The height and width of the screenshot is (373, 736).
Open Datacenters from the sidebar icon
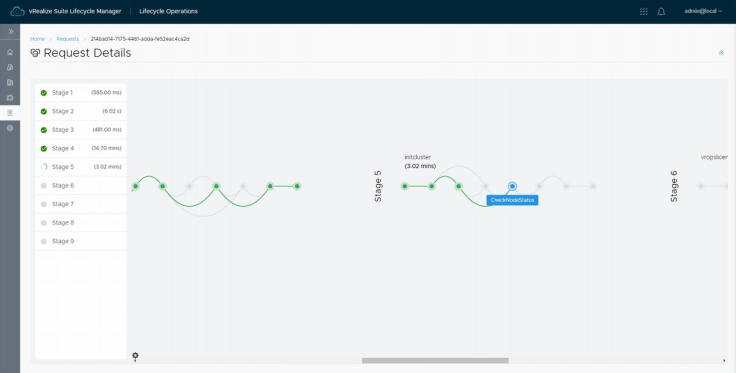click(x=10, y=83)
